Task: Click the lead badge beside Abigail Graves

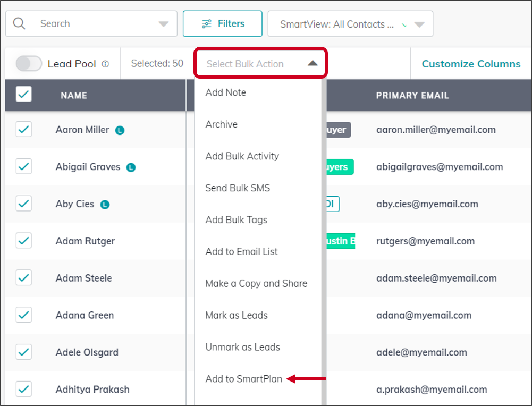Action: [x=131, y=167]
